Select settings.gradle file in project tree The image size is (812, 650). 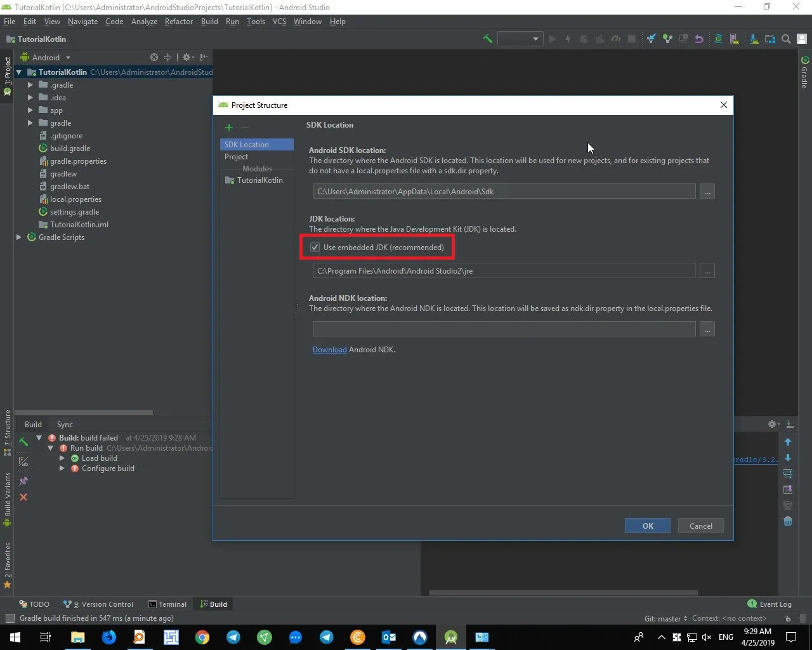(x=69, y=212)
